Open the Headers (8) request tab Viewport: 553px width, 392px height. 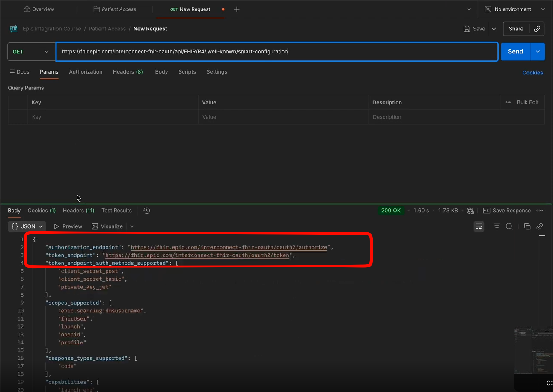click(128, 72)
